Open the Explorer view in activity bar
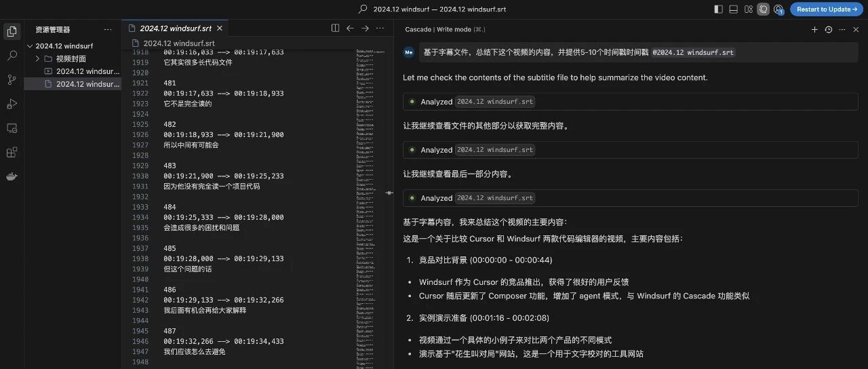 (x=12, y=31)
